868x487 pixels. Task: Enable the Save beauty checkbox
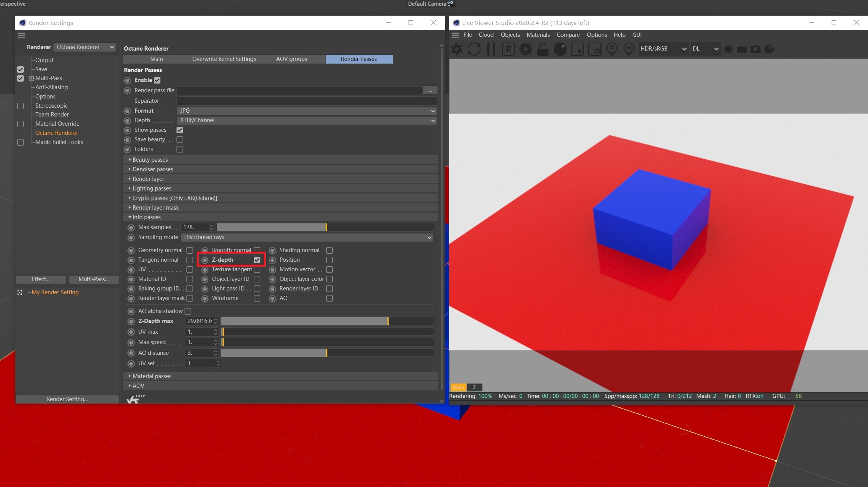click(x=180, y=139)
